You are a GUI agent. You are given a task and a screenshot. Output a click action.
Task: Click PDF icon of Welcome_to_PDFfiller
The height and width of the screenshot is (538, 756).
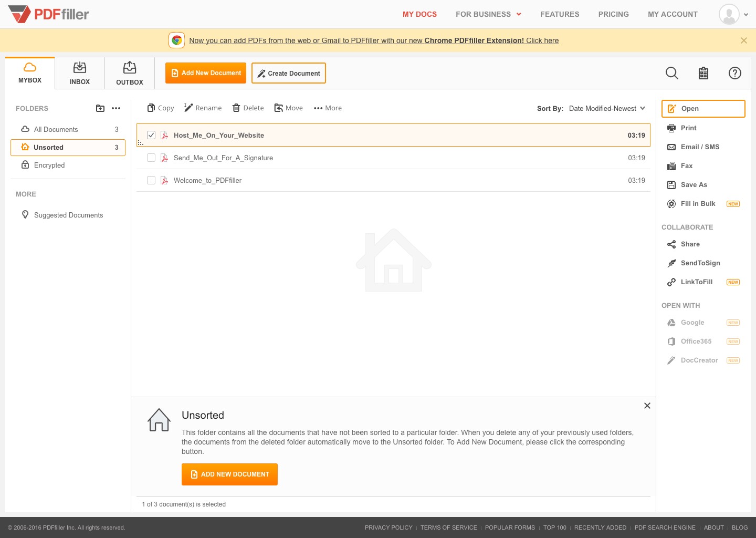164,180
